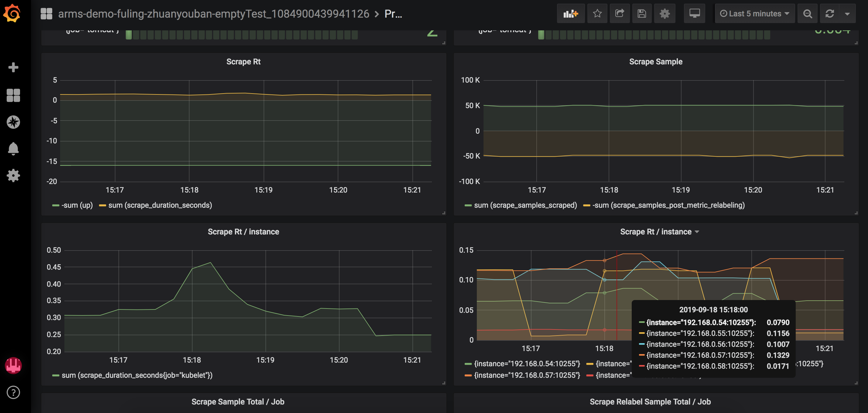Open the Create plus menu in sidebar
Image resolution: width=868 pixels, height=413 pixels.
coord(13,67)
